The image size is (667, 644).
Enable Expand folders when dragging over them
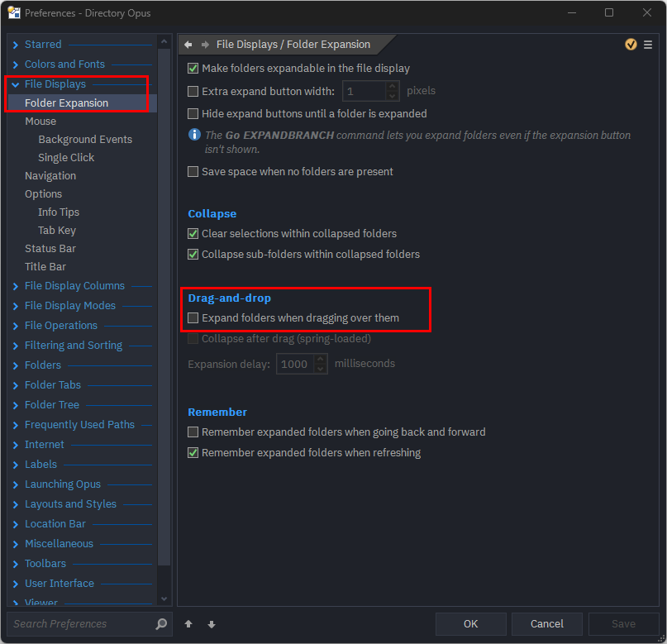[x=193, y=318]
